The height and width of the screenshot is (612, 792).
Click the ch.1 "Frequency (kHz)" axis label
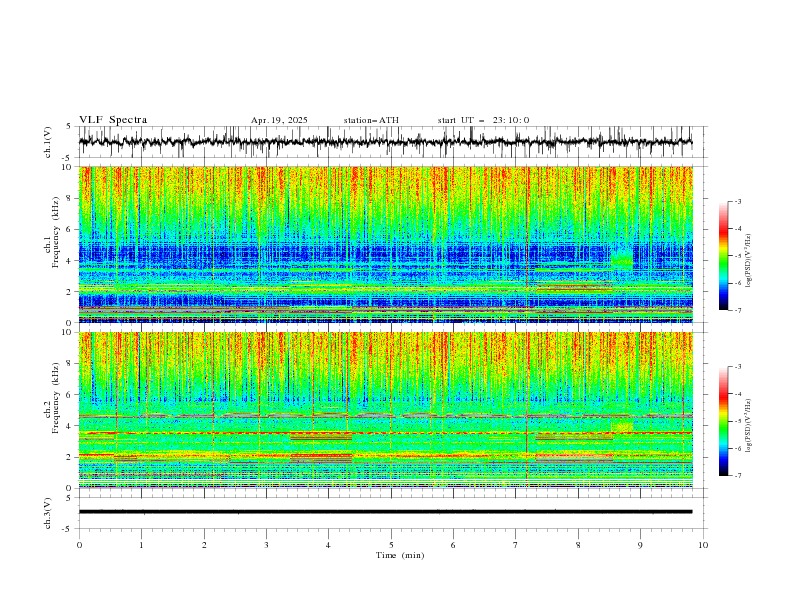click(x=55, y=232)
